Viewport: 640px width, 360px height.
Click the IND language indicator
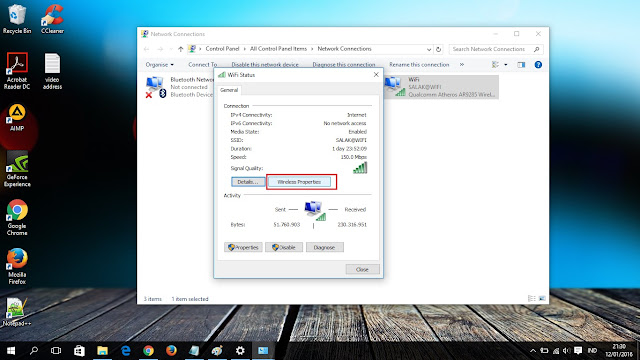(x=592, y=351)
